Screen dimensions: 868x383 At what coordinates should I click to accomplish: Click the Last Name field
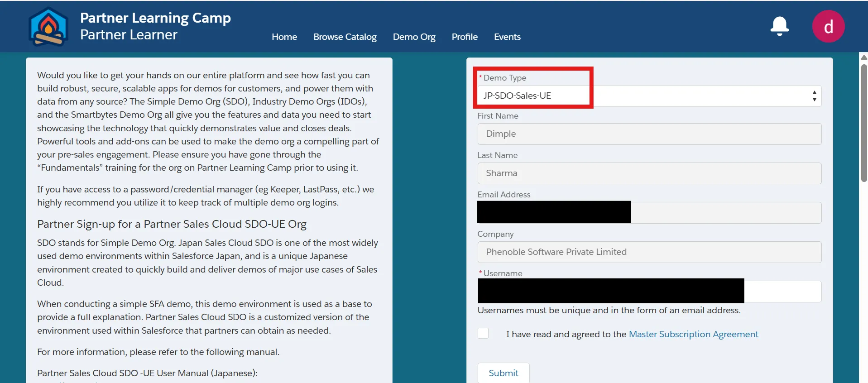pyautogui.click(x=649, y=173)
